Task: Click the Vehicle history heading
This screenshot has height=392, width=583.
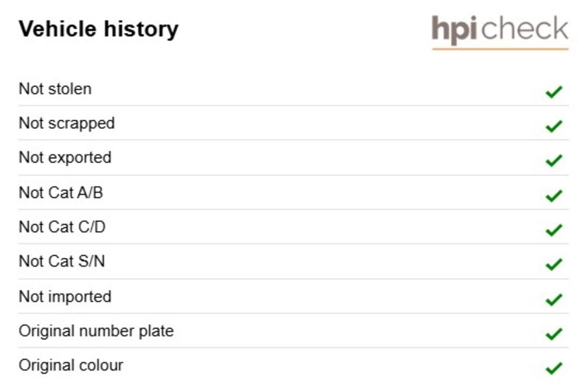Action: pyautogui.click(x=99, y=29)
